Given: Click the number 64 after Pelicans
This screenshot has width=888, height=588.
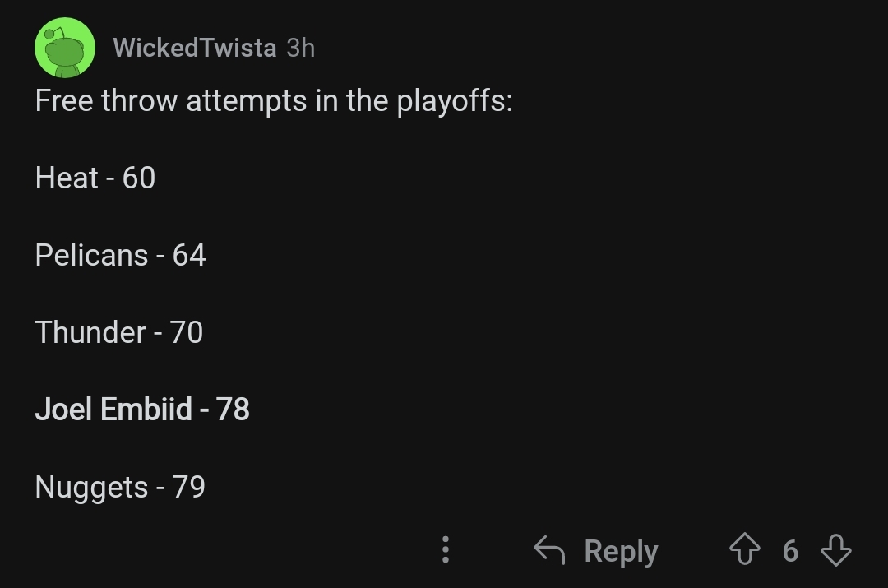Looking at the screenshot, I should (x=189, y=255).
